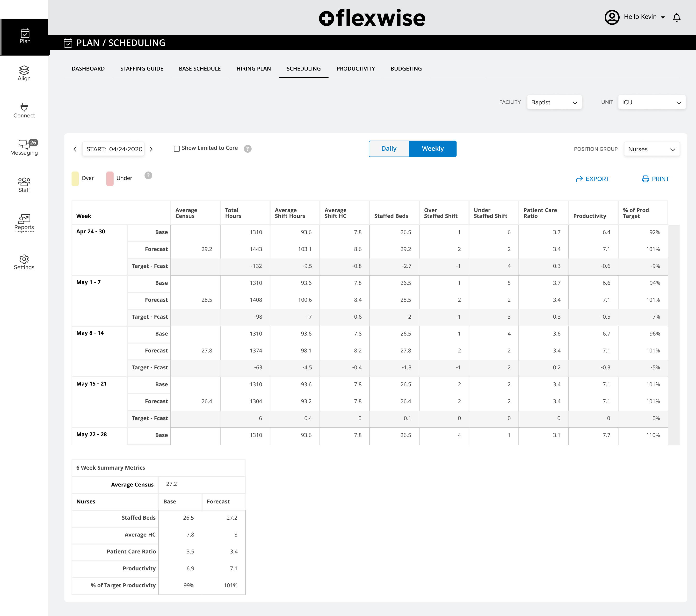
Task: Click the Over Staffed Shift column header
Action: tap(444, 213)
